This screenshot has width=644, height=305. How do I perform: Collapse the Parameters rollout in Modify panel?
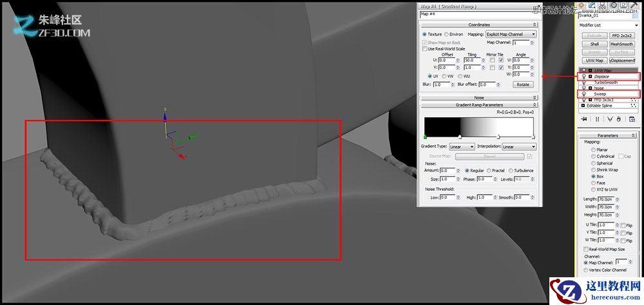pos(607,135)
